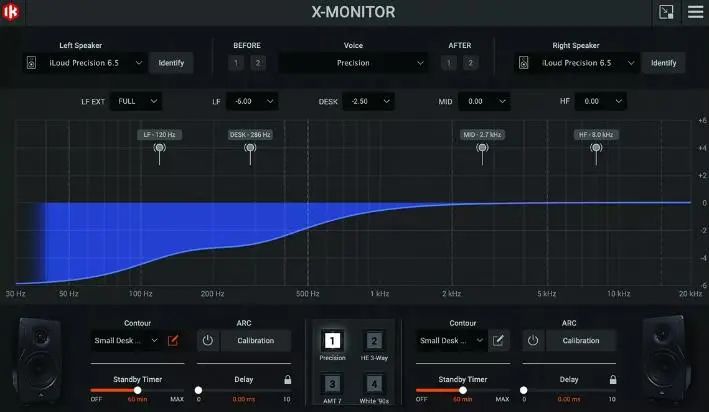Image resolution: width=709 pixels, height=412 pixels.
Task: Click the right Contour edit pencil icon
Action: click(x=498, y=341)
